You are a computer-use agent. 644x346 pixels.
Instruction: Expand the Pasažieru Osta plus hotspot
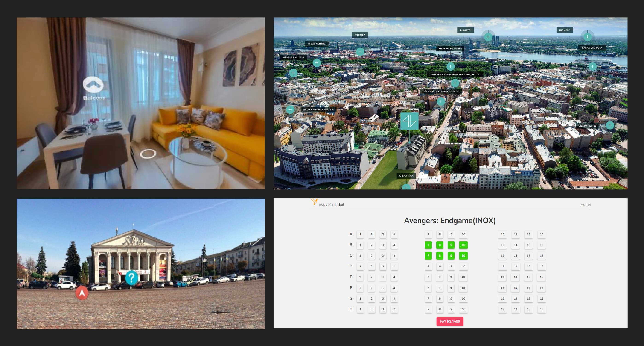point(592,67)
